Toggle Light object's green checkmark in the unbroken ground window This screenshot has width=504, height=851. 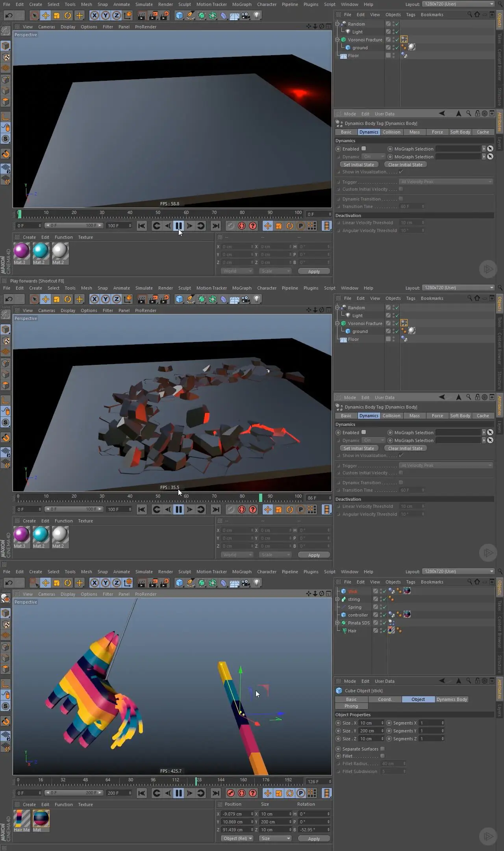pyautogui.click(x=397, y=32)
